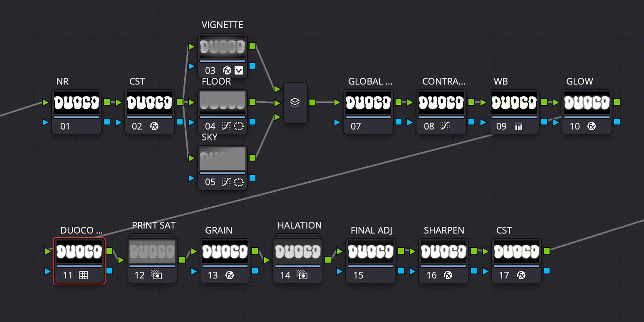This screenshot has height=322, width=644.
Task: Click the curves icon on node 04 Floor
Action: click(226, 126)
